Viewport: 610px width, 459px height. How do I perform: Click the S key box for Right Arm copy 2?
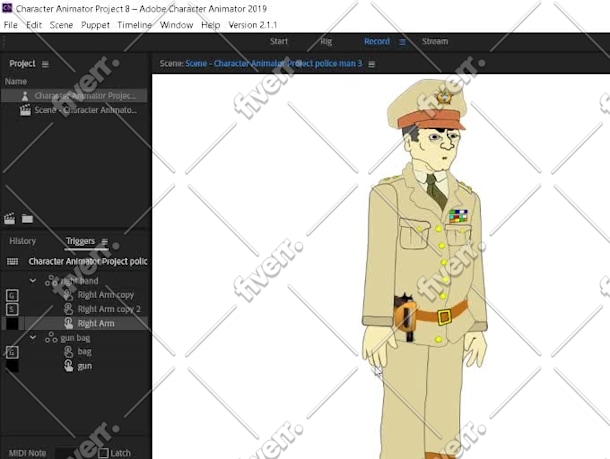12,310
